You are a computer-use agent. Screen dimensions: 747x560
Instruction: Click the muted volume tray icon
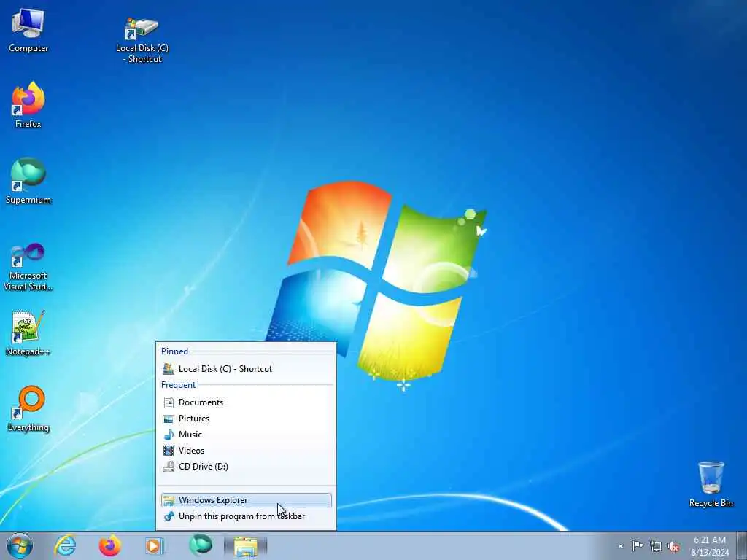pyautogui.click(x=673, y=547)
